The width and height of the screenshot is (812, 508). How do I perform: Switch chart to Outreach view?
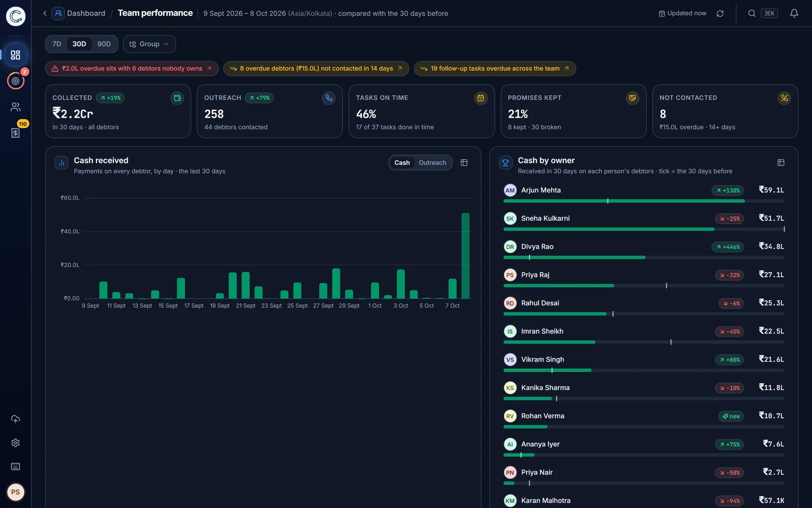pyautogui.click(x=432, y=163)
